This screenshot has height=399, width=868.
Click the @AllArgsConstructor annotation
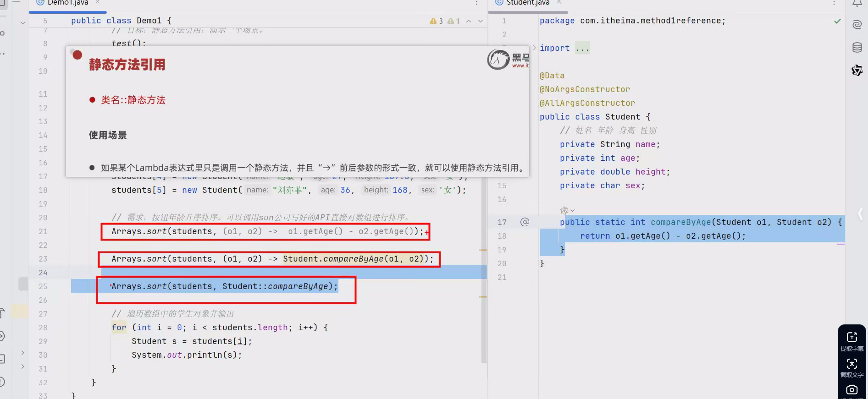(x=587, y=103)
